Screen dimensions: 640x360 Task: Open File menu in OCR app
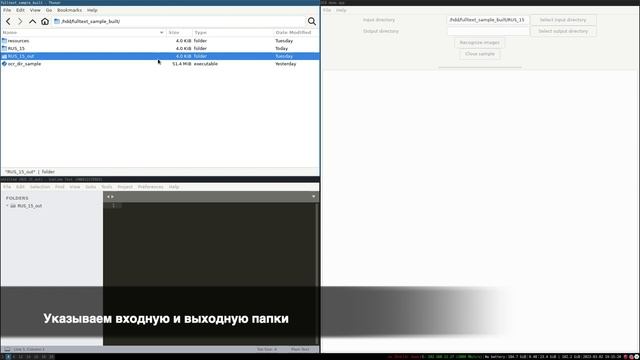pyautogui.click(x=327, y=10)
